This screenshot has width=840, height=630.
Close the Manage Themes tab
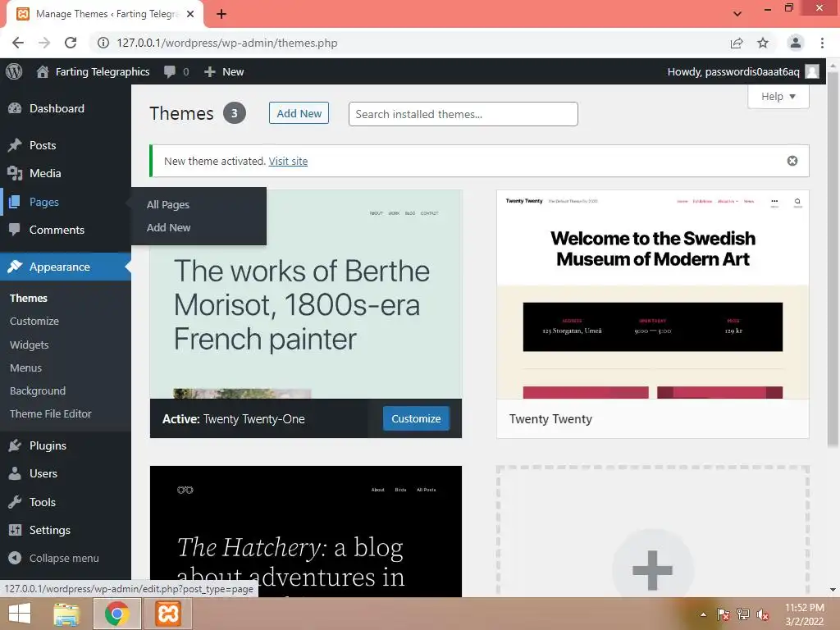pyautogui.click(x=190, y=14)
